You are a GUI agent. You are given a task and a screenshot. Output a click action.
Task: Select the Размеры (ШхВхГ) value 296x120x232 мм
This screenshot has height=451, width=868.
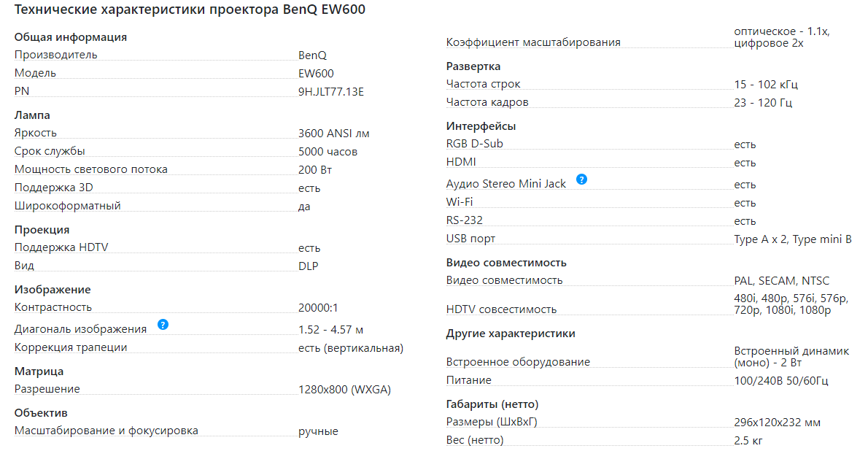tap(778, 423)
